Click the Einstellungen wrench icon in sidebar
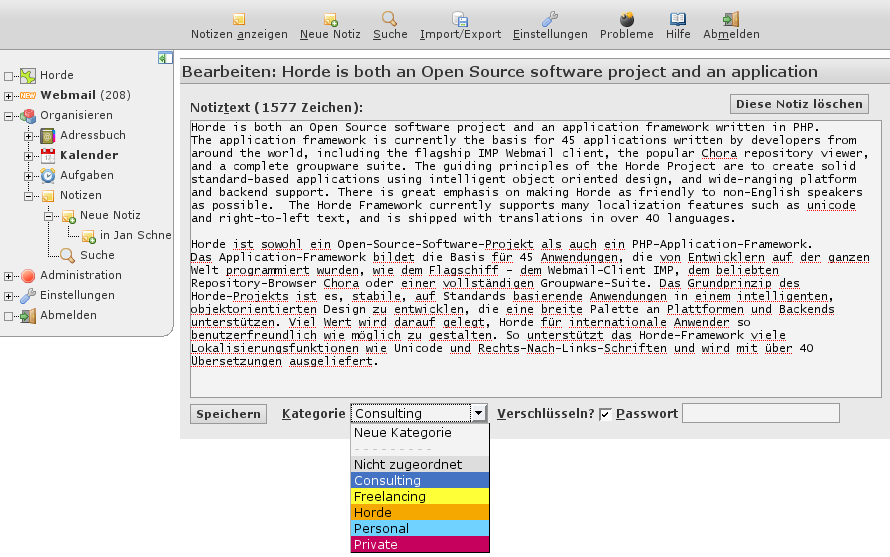 [x=28, y=296]
